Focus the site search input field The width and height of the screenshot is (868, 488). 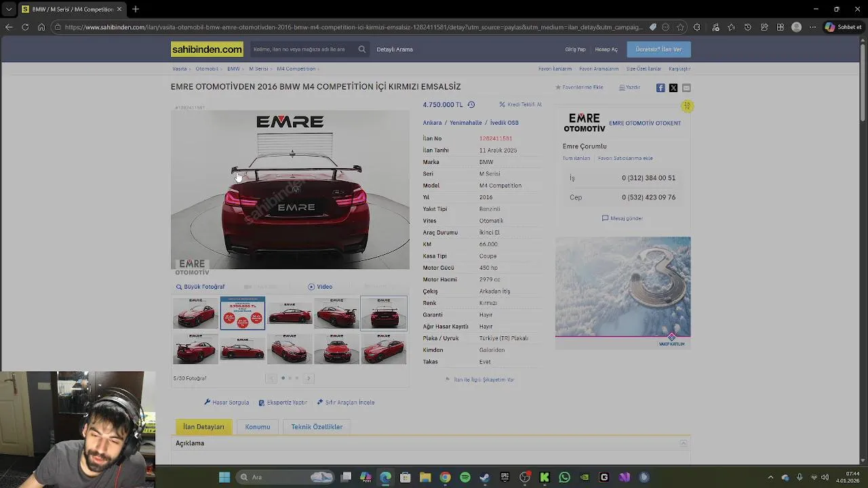tap(302, 49)
